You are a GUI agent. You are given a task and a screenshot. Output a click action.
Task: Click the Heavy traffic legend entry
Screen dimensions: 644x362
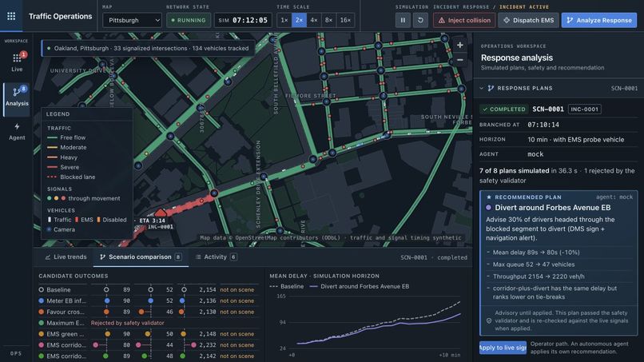(62, 157)
